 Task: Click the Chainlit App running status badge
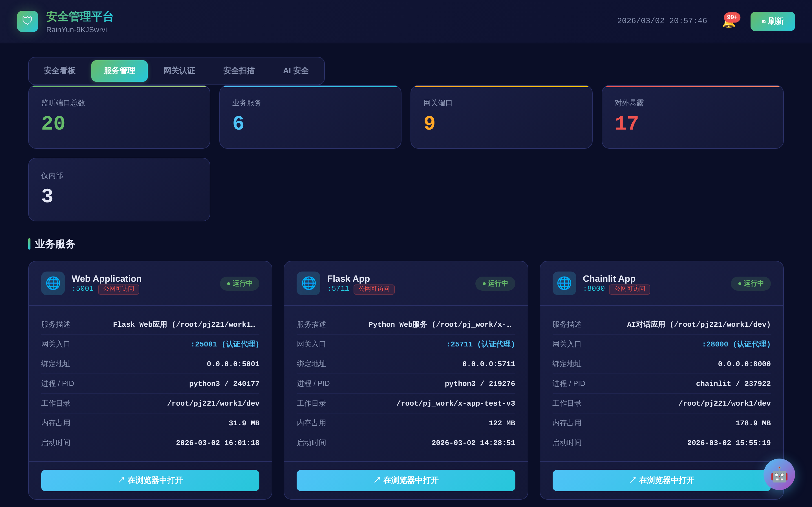(751, 284)
